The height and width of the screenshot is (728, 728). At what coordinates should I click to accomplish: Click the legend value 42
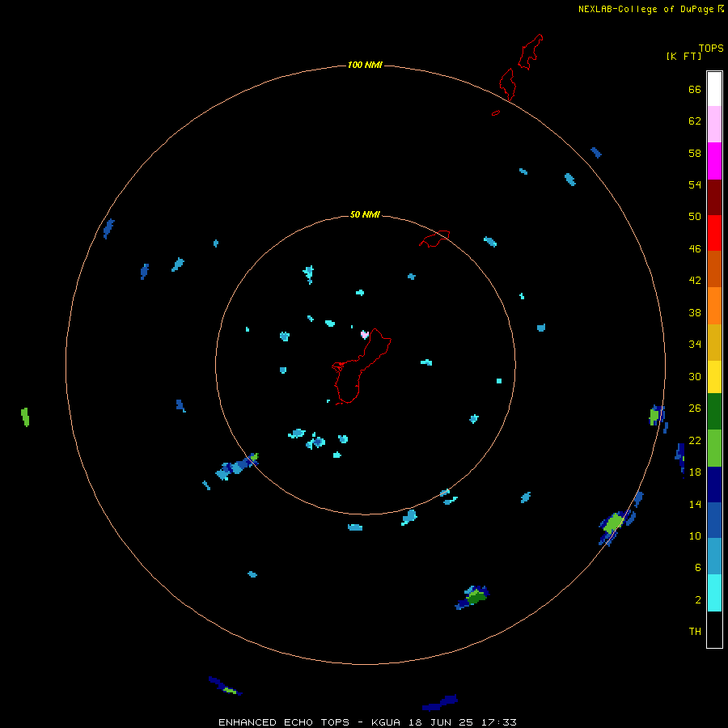pos(695,281)
